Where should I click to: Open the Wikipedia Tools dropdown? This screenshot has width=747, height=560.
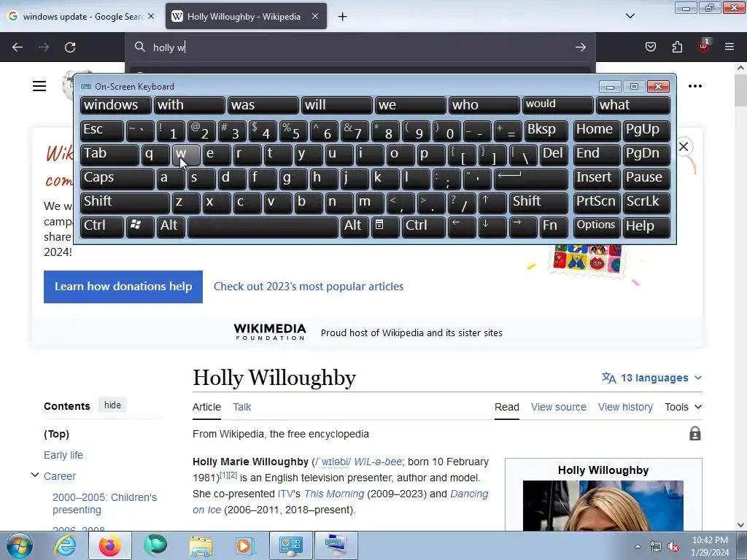(x=683, y=407)
